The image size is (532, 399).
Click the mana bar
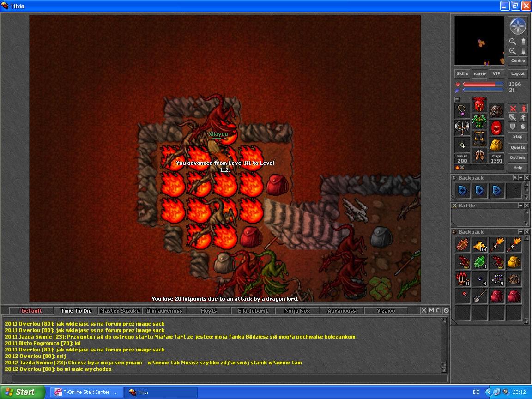483,90
